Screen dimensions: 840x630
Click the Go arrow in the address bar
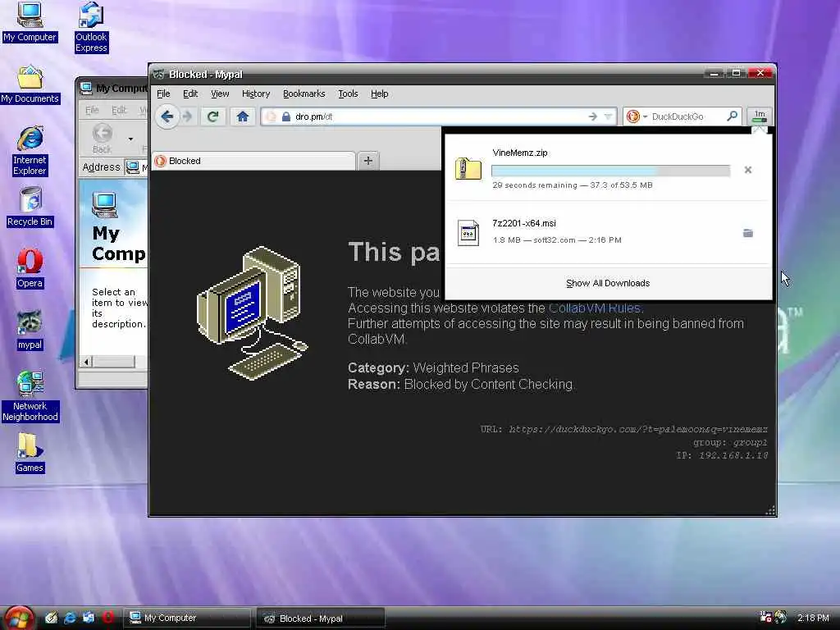(x=592, y=116)
